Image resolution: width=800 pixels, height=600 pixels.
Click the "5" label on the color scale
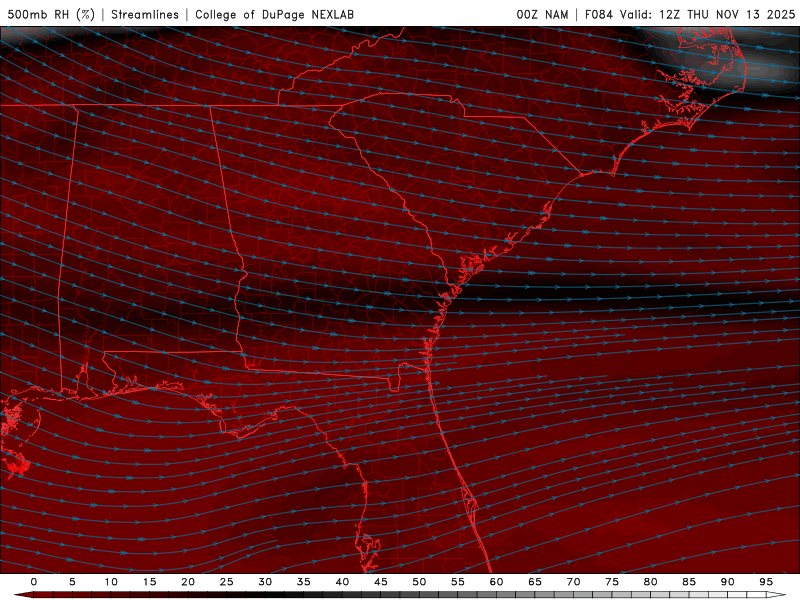tap(72, 582)
